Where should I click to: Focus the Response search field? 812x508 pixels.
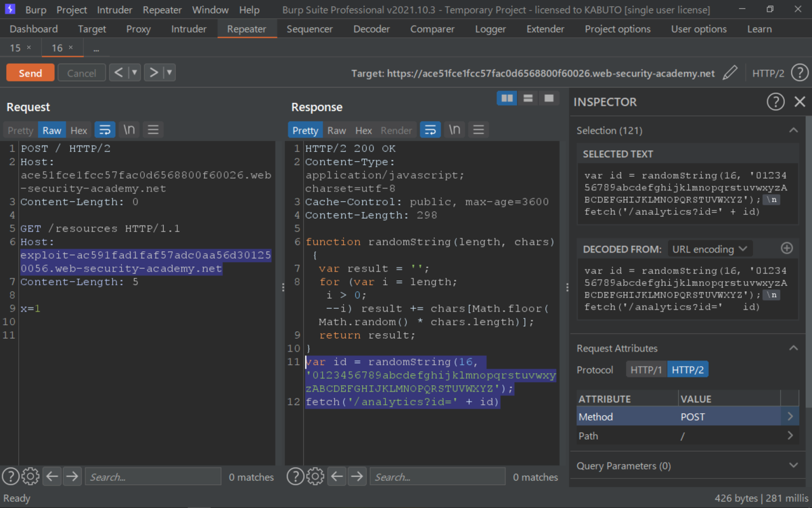tap(438, 477)
